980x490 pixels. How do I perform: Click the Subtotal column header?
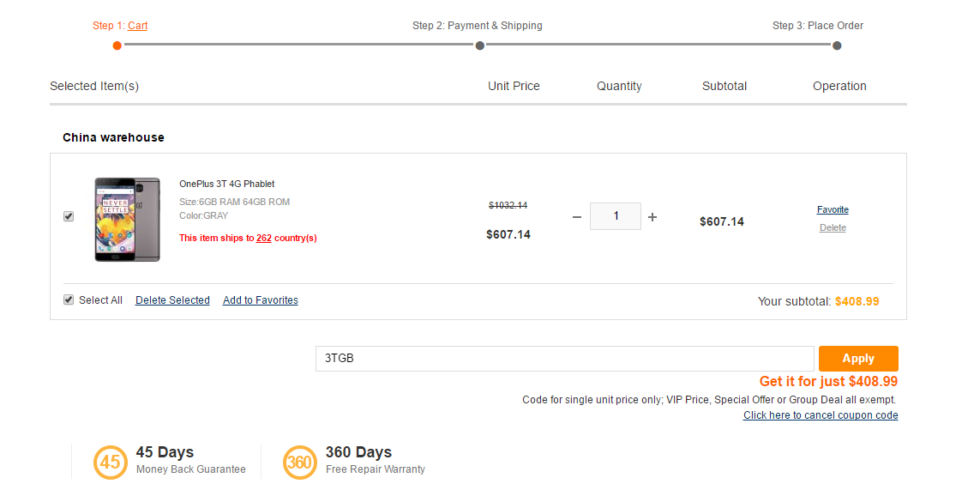(x=724, y=87)
